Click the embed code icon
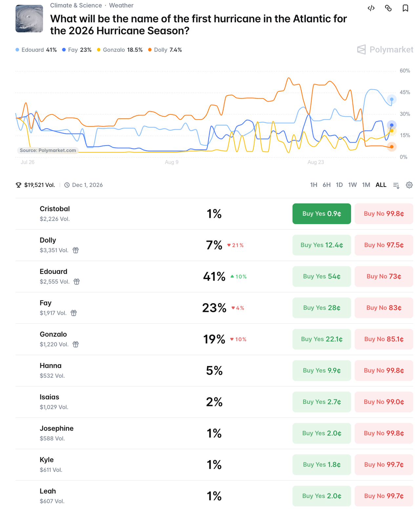Image resolution: width=420 pixels, height=509 pixels. [x=371, y=8]
